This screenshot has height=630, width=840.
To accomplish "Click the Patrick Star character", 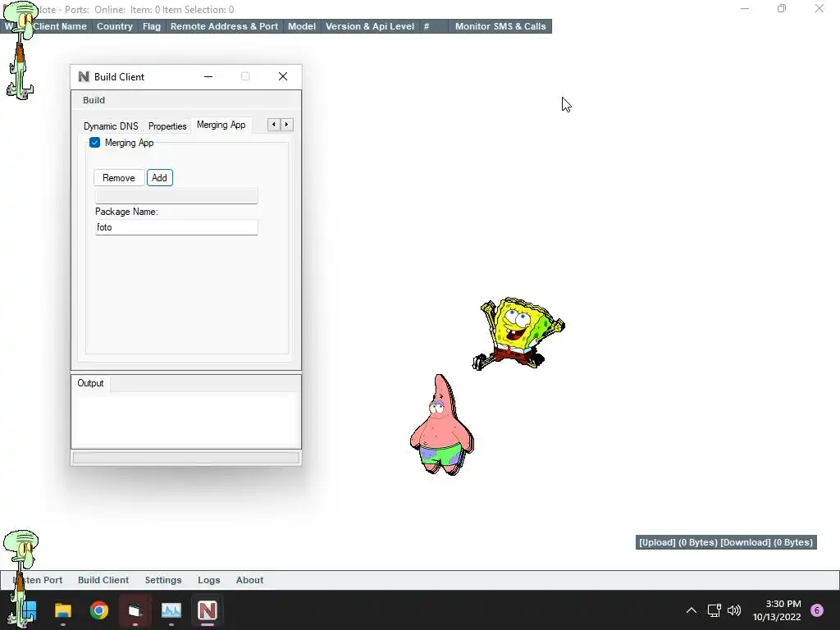I will pyautogui.click(x=441, y=425).
